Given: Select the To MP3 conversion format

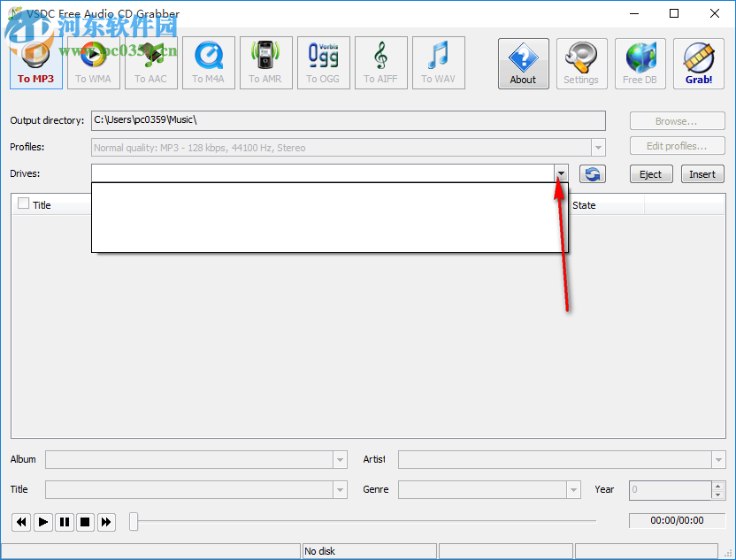Looking at the screenshot, I should [x=35, y=62].
